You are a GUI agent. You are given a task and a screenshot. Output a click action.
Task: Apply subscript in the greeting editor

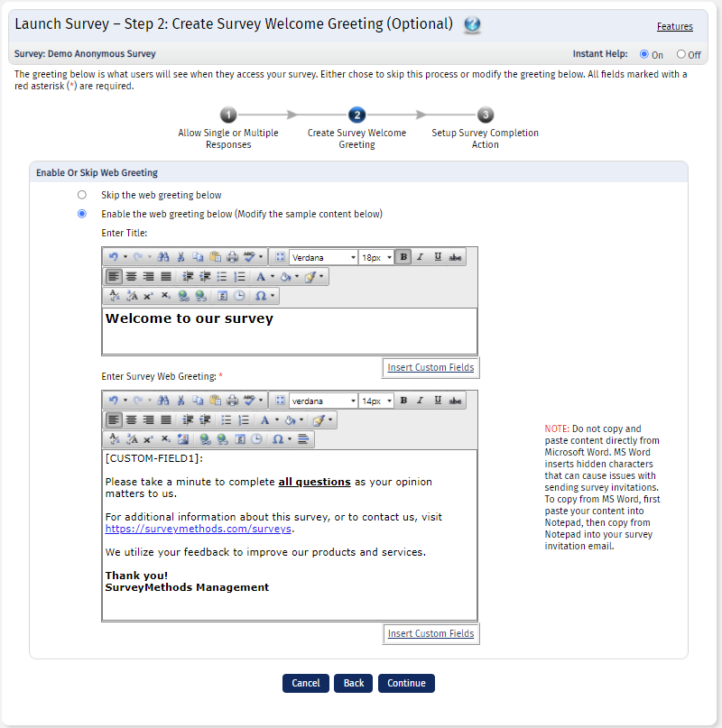coord(166,439)
